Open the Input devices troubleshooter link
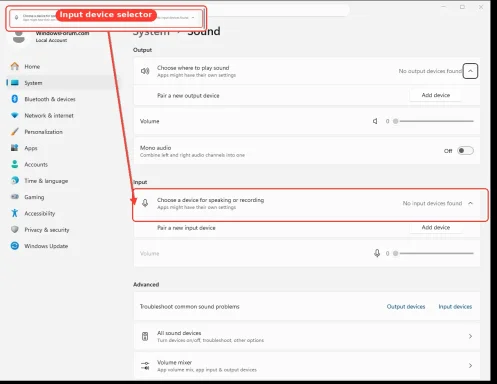 pos(455,307)
